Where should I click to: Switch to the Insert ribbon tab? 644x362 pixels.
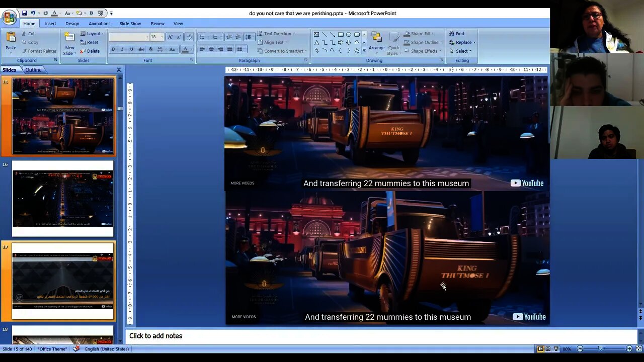pos(50,24)
